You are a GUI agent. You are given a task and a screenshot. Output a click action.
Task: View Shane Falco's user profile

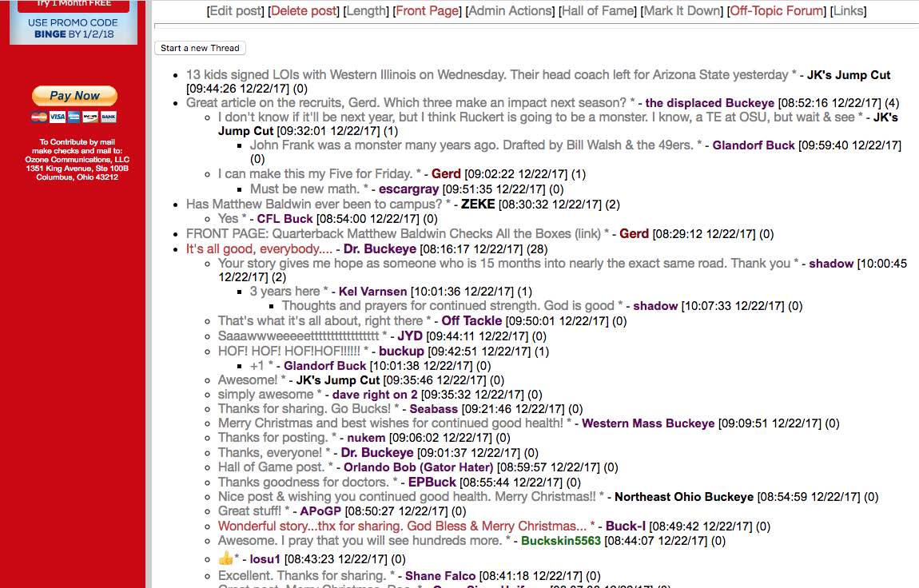coord(440,576)
